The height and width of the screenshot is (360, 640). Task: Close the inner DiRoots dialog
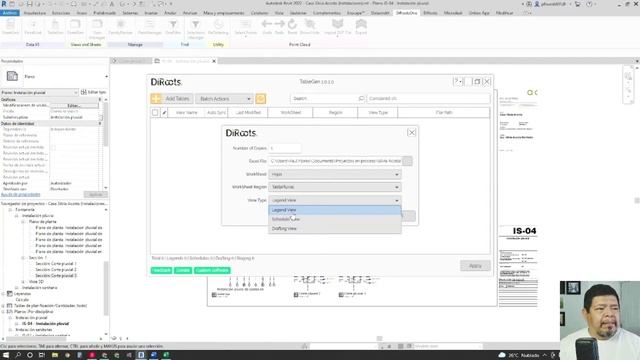[411, 133]
